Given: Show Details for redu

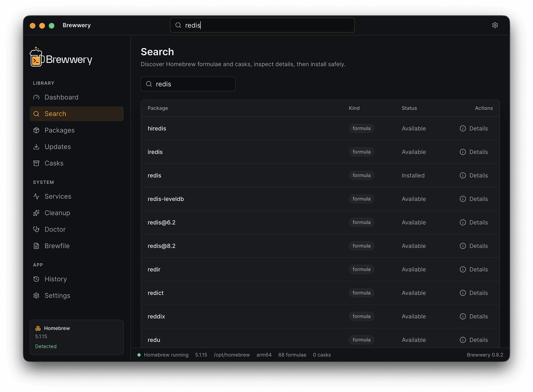Looking at the screenshot, I should (474, 340).
